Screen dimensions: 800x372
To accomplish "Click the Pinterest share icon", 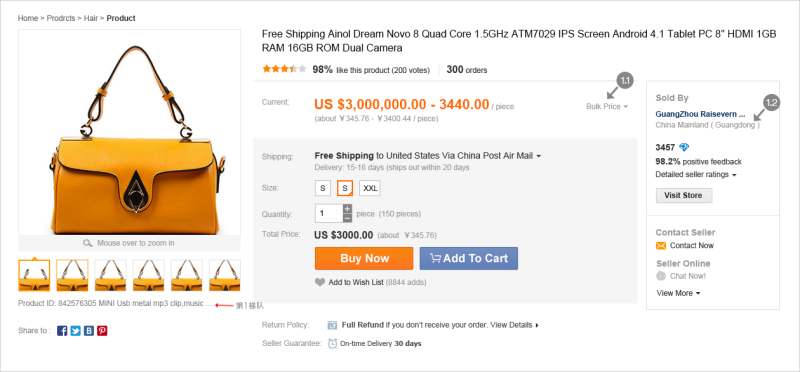I will click(x=102, y=331).
